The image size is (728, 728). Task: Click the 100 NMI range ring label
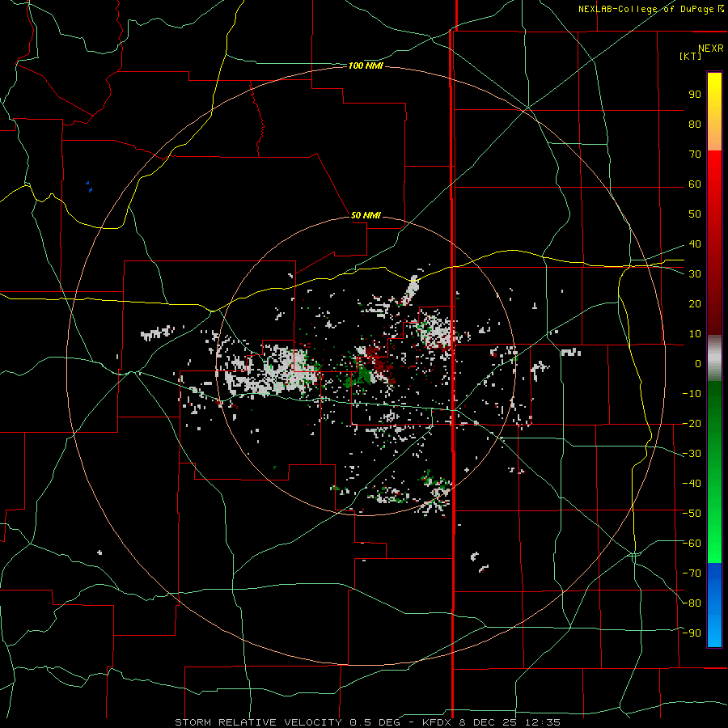click(366, 66)
